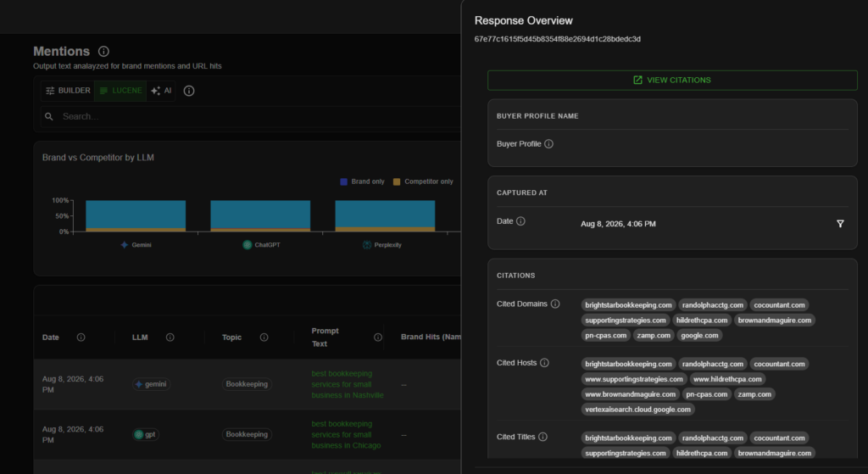Click the ChatGPT icon on chart axis
This screenshot has height=474, width=868.
tap(248, 245)
